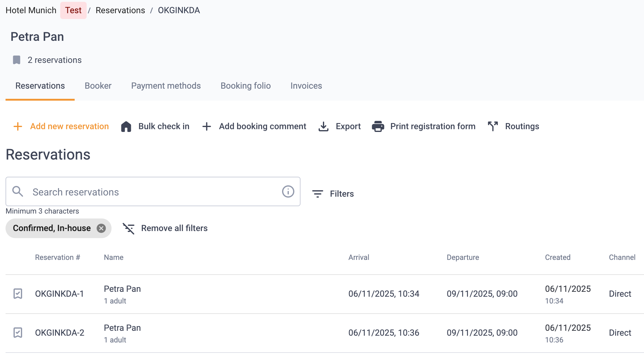Switch to the Reservations tab

click(x=40, y=86)
